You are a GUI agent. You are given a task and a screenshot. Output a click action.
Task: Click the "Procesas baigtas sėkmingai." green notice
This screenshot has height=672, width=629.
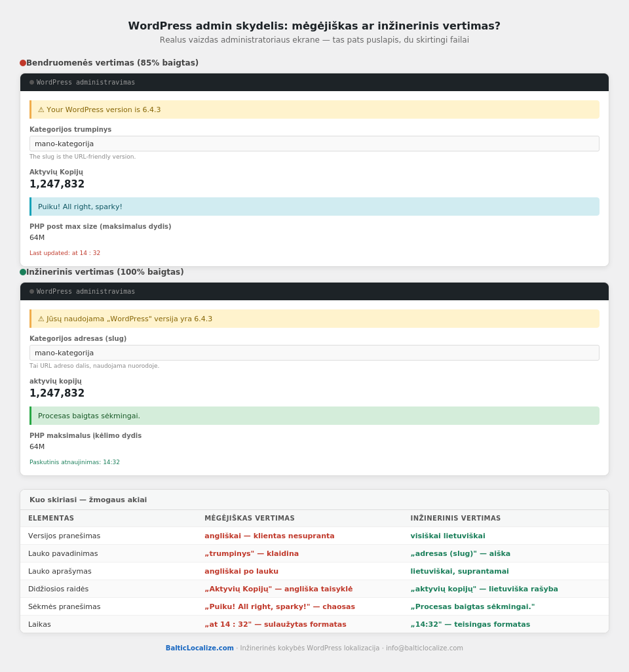314,416
